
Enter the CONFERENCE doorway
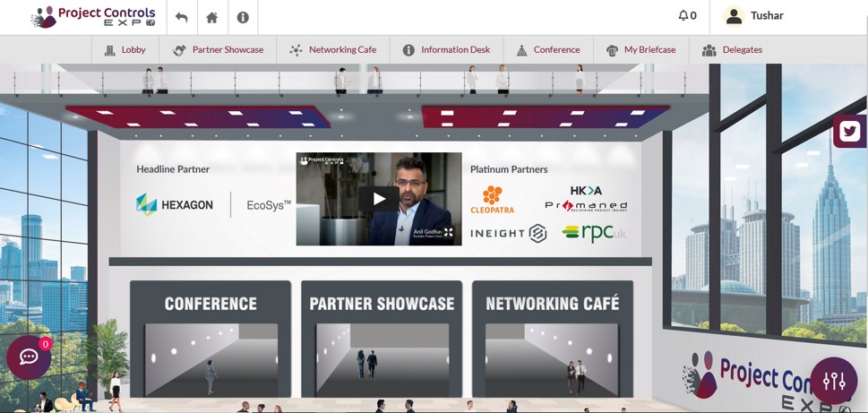pyautogui.click(x=211, y=339)
